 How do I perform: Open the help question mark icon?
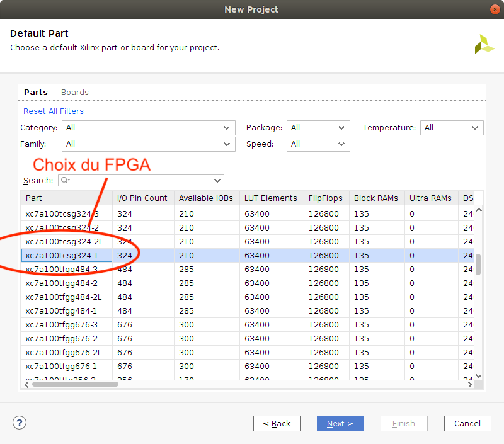[x=20, y=423]
